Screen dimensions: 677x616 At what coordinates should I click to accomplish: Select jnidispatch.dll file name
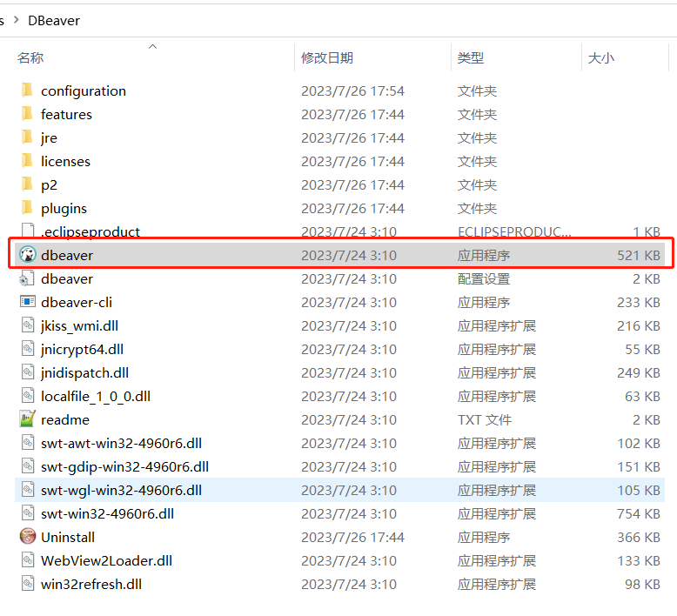(84, 372)
